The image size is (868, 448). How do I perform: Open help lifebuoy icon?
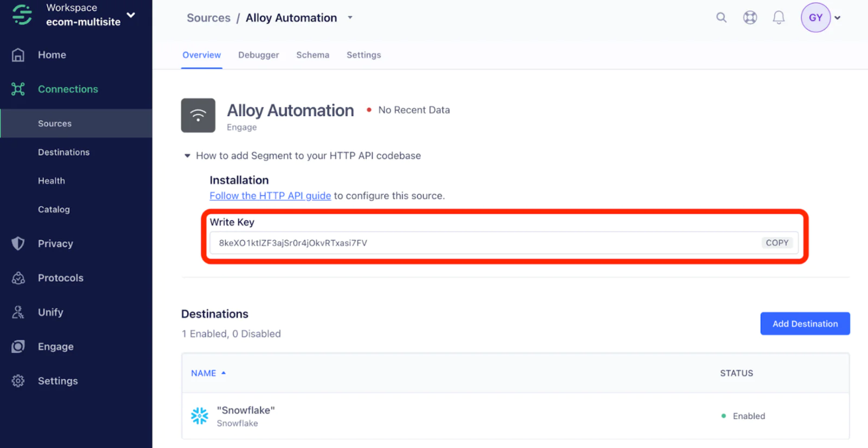750,17
